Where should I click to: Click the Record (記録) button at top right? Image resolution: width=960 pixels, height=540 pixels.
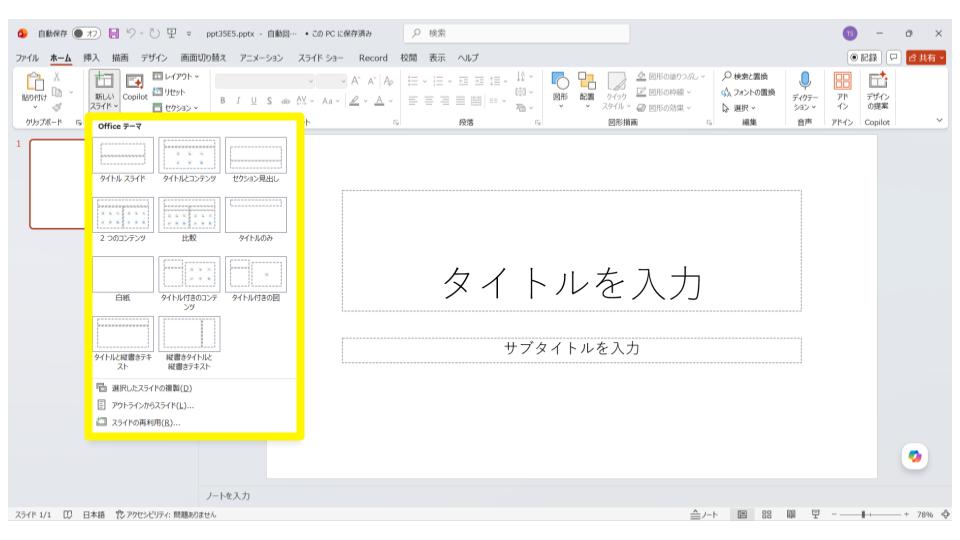point(864,58)
